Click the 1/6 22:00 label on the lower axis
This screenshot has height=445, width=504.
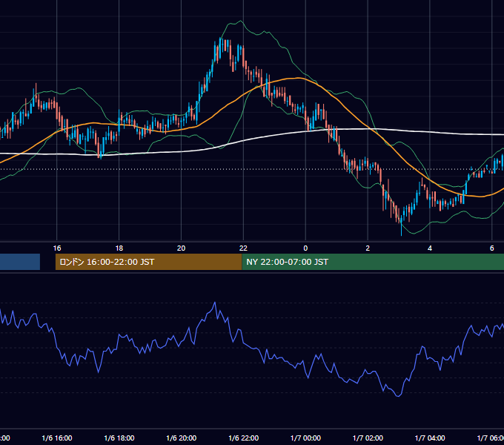coord(243,438)
